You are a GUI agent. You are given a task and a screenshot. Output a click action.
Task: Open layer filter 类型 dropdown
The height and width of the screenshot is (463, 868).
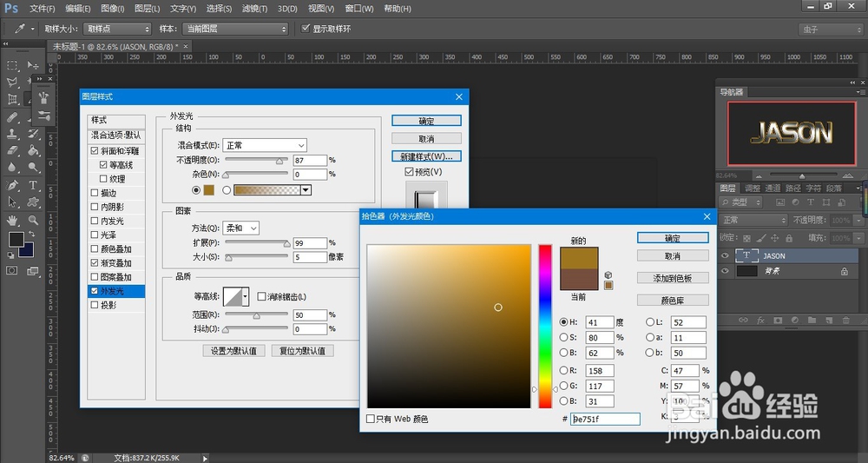(x=741, y=202)
